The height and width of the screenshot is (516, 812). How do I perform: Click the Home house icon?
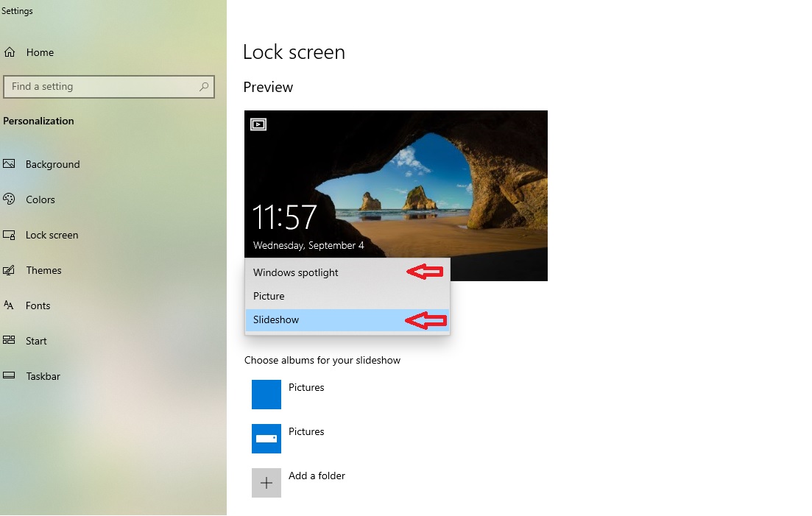coord(10,52)
